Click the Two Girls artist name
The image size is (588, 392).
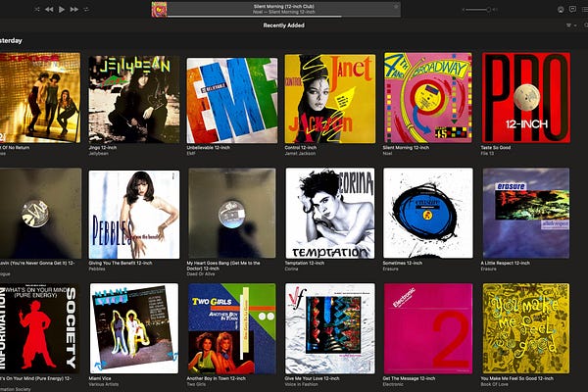[x=196, y=384]
